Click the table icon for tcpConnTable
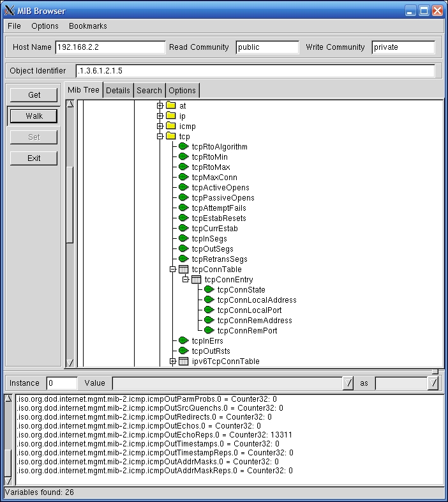This screenshot has height=502, width=448. (x=183, y=270)
